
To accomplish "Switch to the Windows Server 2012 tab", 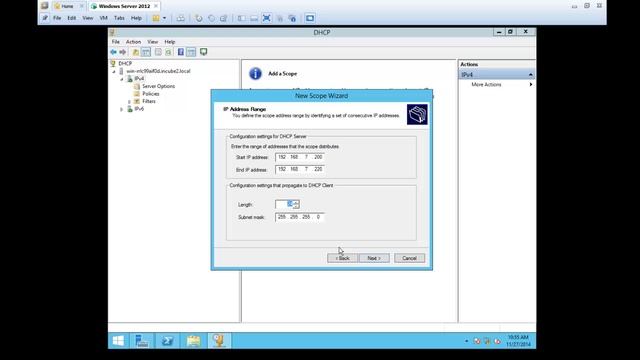I will (124, 6).
